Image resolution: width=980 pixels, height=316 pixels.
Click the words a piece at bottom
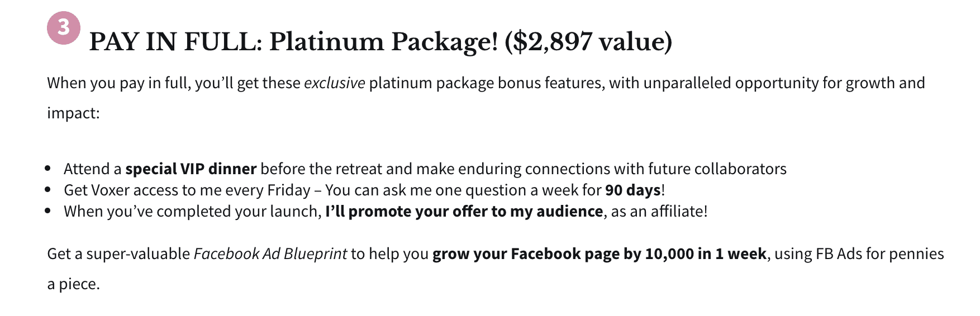pos(73,284)
